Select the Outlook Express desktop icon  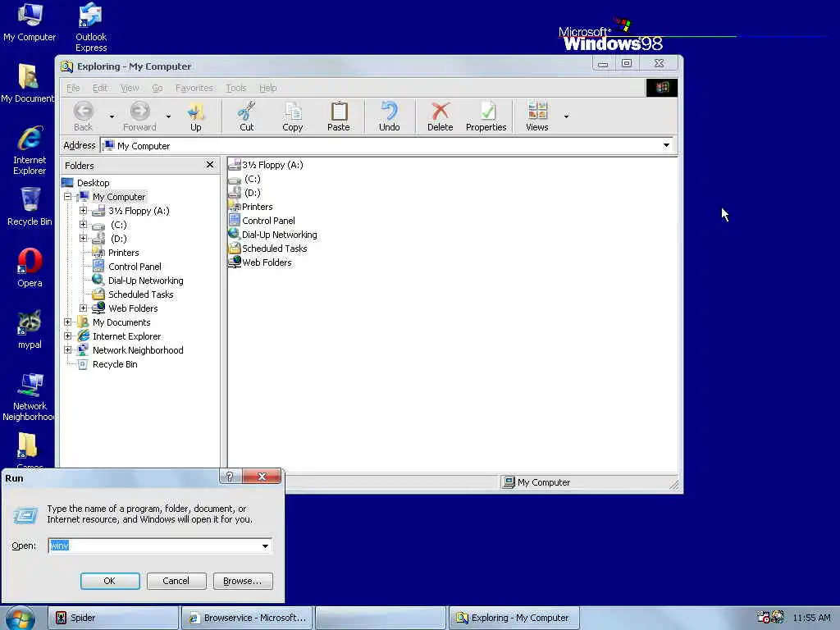(x=91, y=28)
